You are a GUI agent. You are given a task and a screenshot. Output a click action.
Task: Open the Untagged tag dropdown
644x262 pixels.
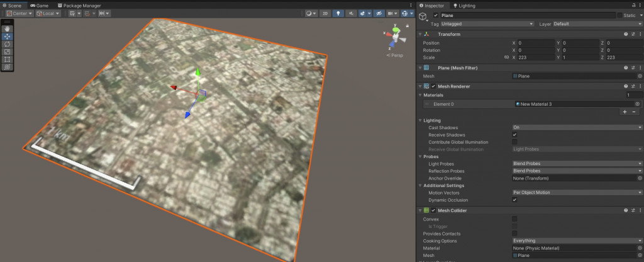pos(487,24)
